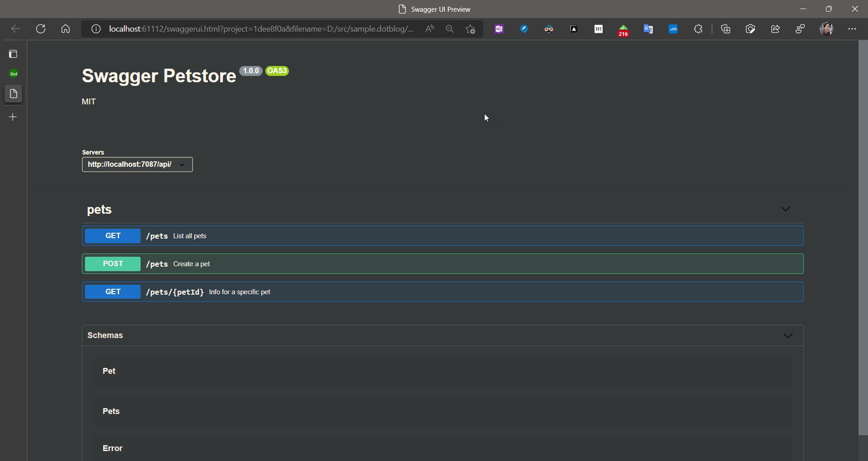This screenshot has height=461, width=868.
Task: Collapse the Schemas section chevron
Action: tap(788, 336)
